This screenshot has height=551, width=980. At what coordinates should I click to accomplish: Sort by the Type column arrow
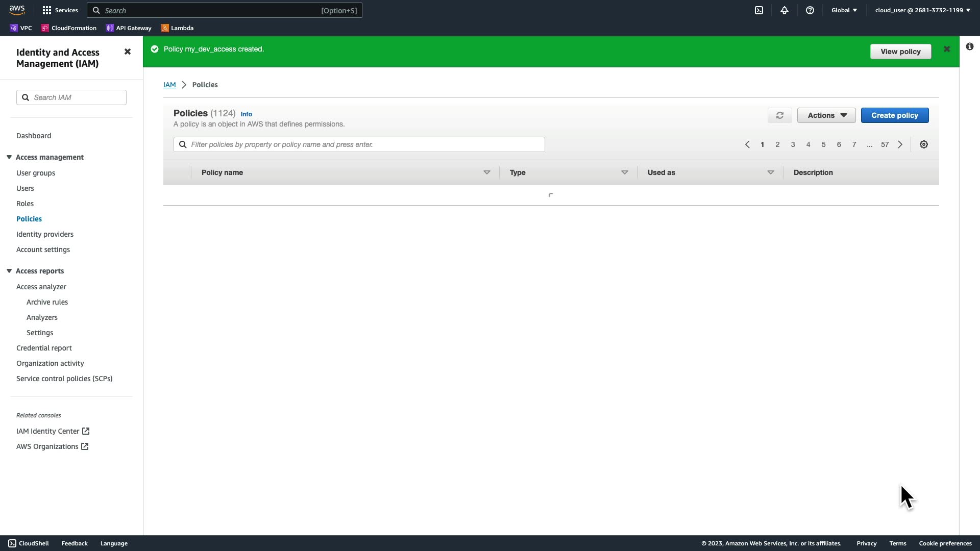(x=624, y=172)
